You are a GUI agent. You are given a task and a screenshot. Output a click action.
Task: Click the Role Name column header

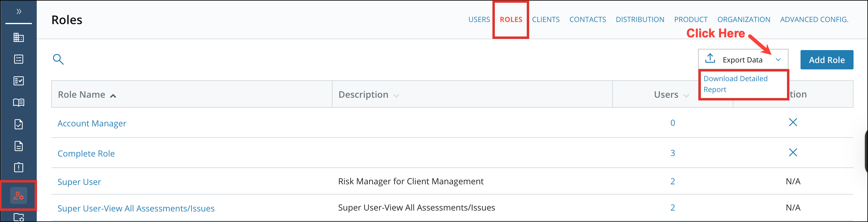pos(82,94)
